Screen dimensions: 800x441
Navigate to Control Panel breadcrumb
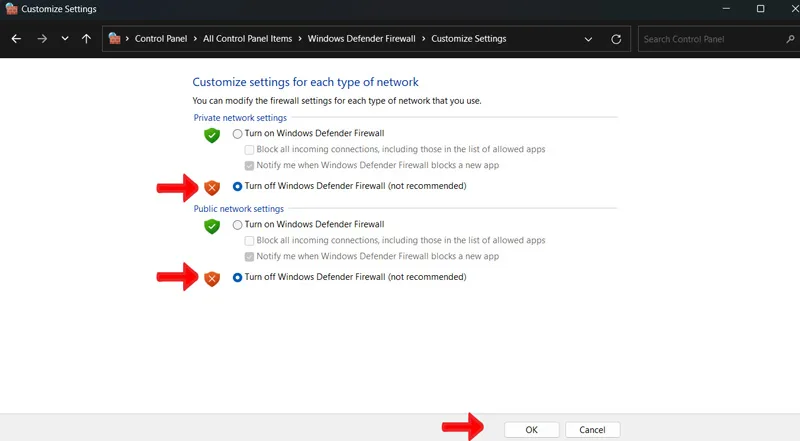tap(161, 39)
